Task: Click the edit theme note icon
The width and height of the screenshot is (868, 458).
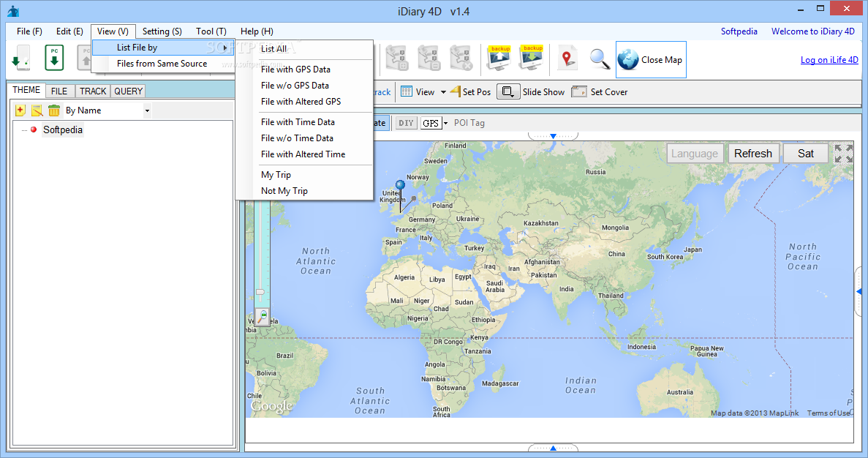Action: pos(37,110)
